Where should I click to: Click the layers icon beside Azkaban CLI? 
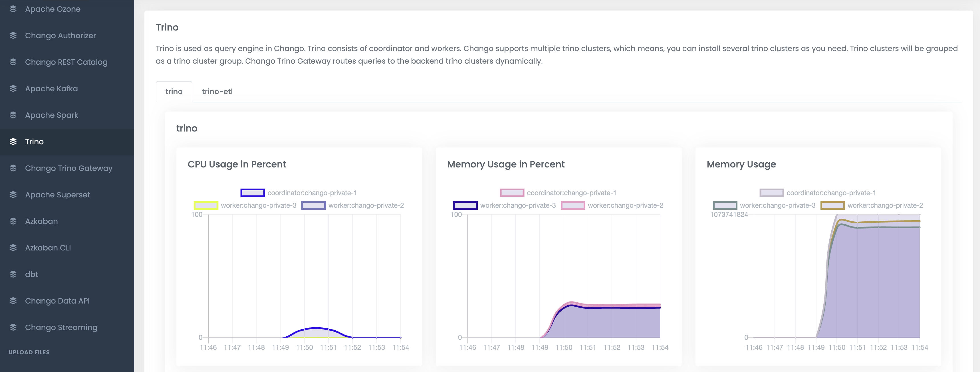click(x=13, y=248)
